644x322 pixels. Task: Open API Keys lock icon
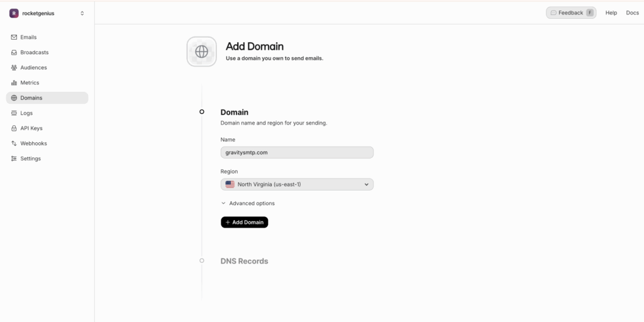tap(14, 128)
